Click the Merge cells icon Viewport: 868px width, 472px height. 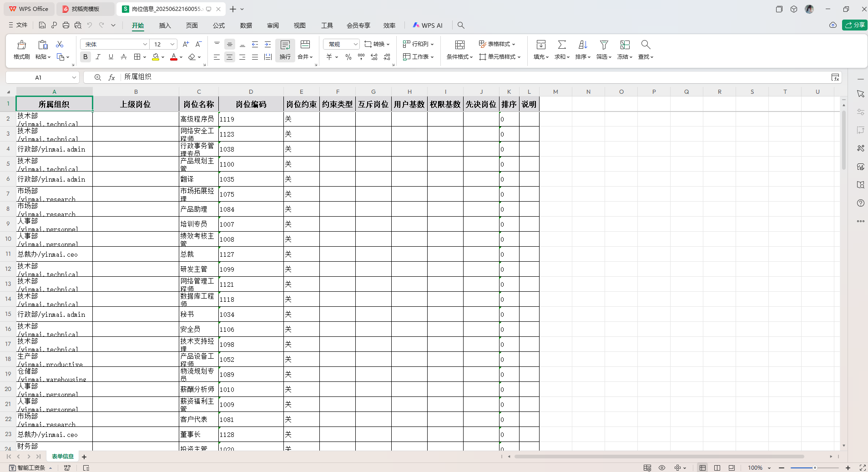(305, 45)
